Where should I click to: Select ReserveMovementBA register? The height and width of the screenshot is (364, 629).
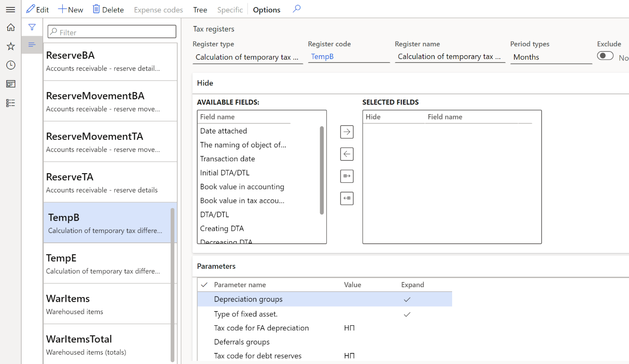[110, 101]
